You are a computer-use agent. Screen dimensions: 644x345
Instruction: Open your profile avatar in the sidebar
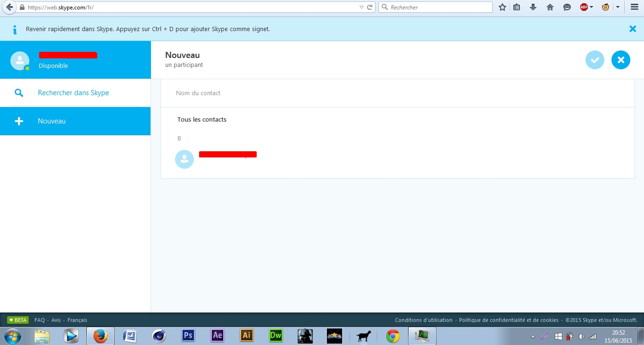(x=20, y=60)
